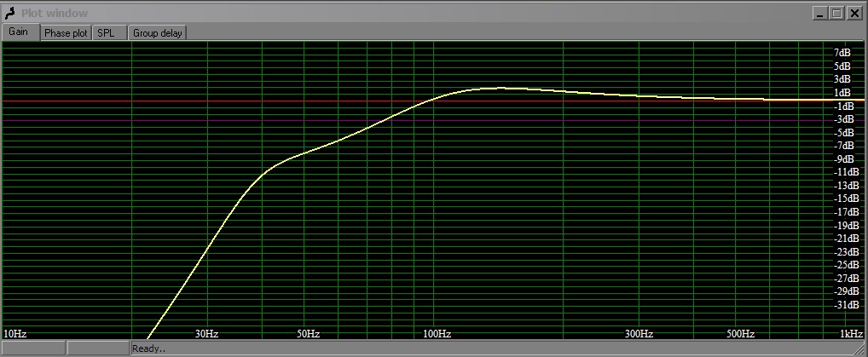This screenshot has width=868, height=357.
Task: Click the 100Hz frequency label
Action: pyautogui.click(x=437, y=334)
